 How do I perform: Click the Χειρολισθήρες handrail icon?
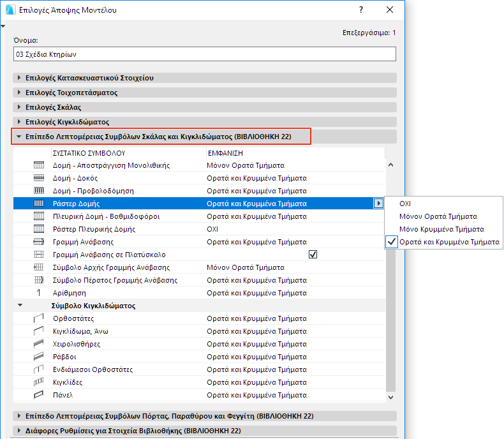(39, 344)
